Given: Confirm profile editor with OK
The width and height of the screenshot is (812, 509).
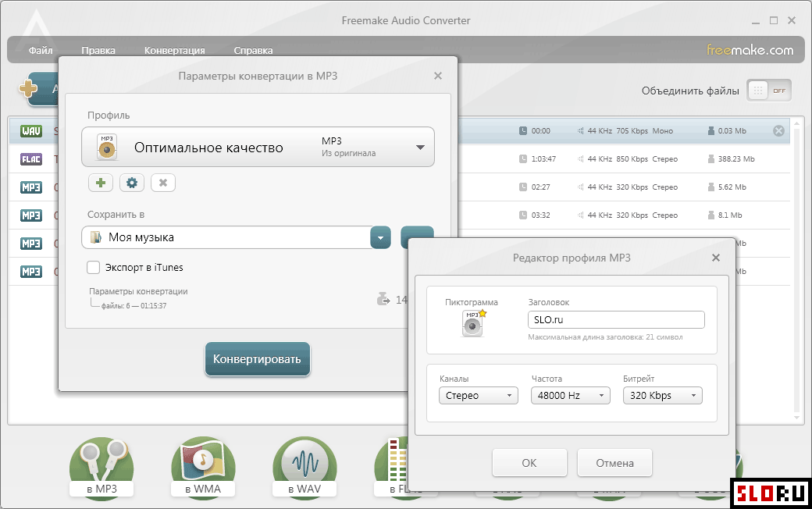Looking at the screenshot, I should coord(529,463).
